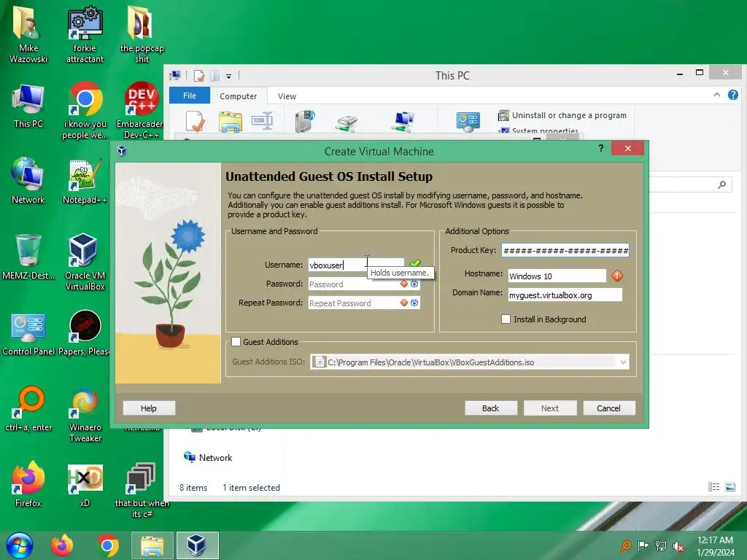
Task: Select Chrome shortcut on the desktop
Action: pos(85,111)
